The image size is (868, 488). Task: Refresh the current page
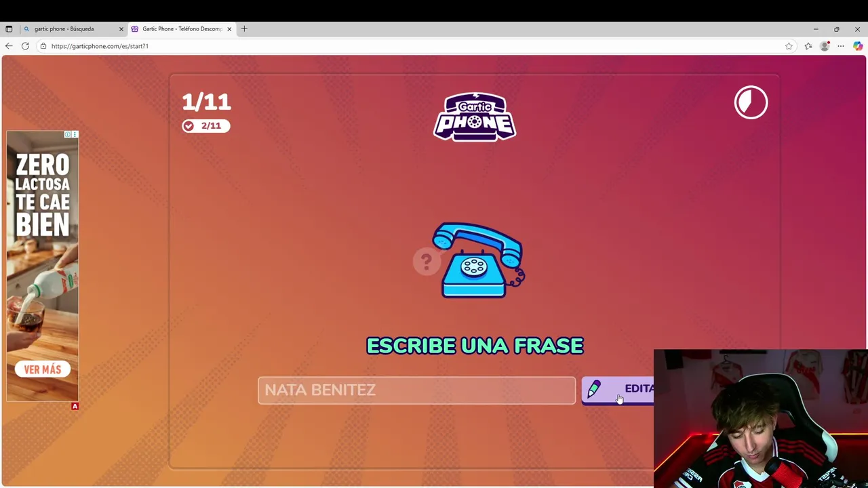coord(25,46)
